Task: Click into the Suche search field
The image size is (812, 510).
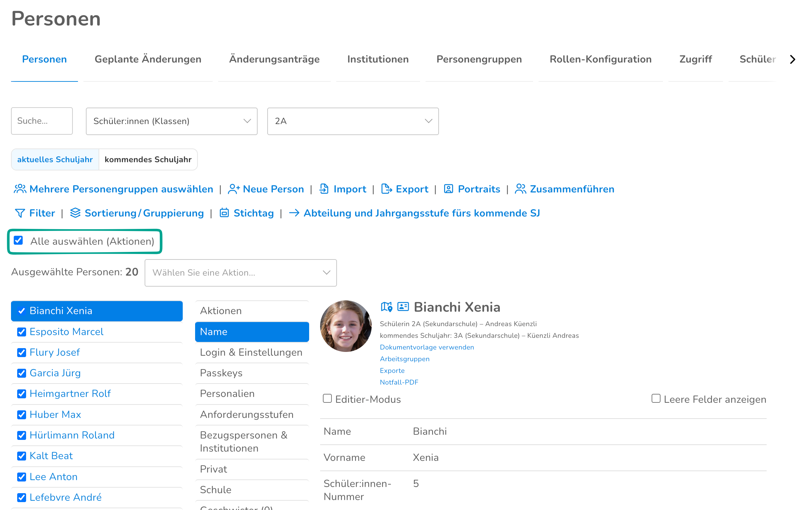Action: tap(42, 121)
